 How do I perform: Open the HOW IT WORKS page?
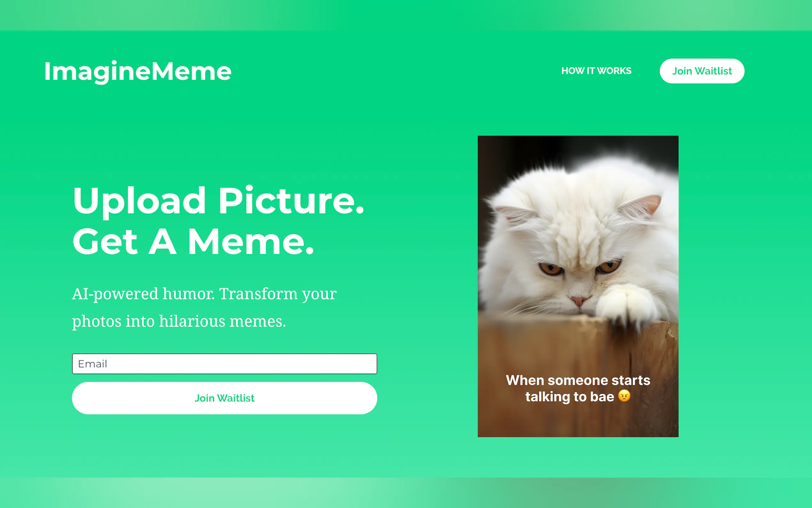[596, 71]
